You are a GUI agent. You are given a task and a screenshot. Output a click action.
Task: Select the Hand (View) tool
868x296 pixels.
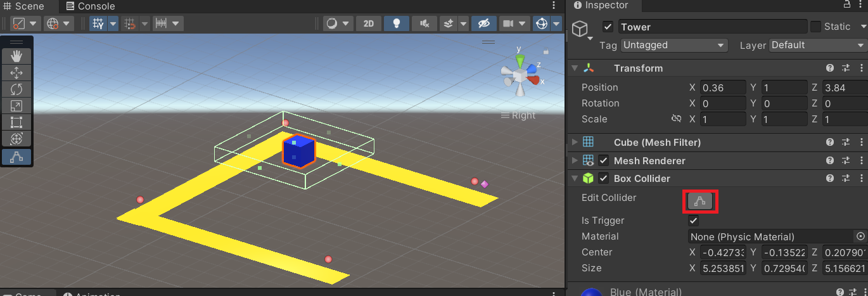(x=17, y=56)
